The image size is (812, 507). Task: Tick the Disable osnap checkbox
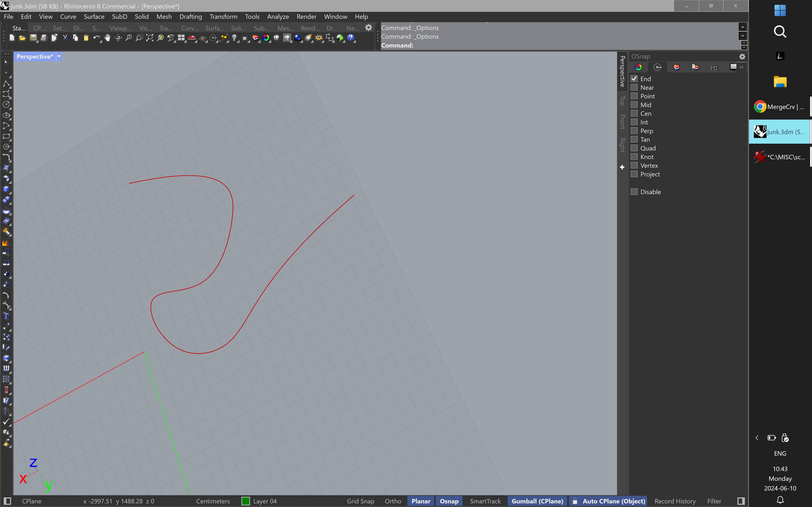[x=634, y=192]
